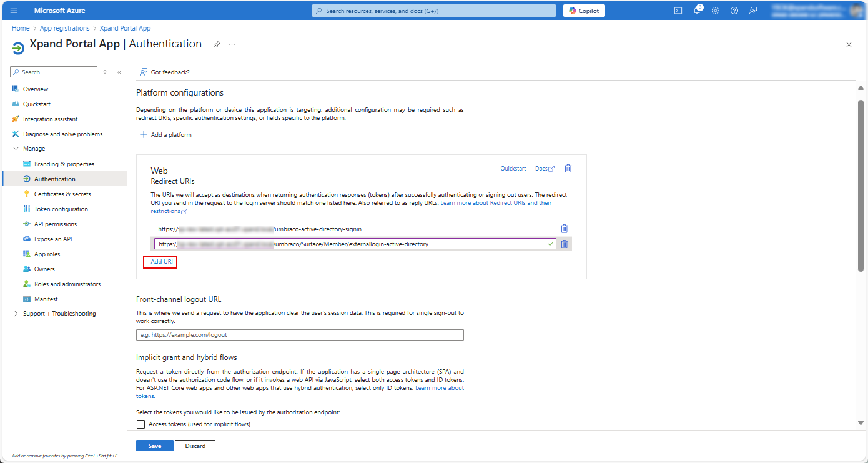Image resolution: width=868 pixels, height=463 pixels.
Task: Open Learn more about tokens link
Action: tap(440, 388)
